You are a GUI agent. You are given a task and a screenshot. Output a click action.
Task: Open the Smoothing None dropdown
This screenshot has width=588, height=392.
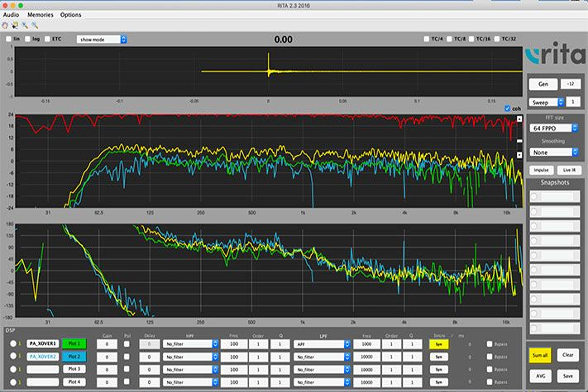click(554, 153)
